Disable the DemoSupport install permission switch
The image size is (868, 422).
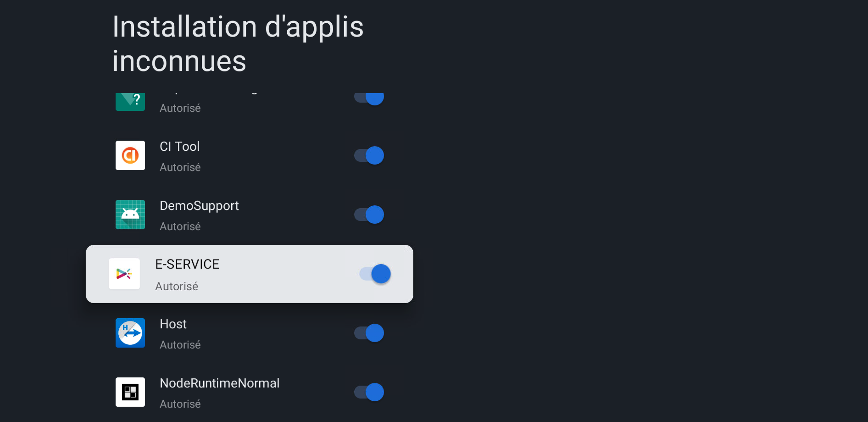(369, 215)
